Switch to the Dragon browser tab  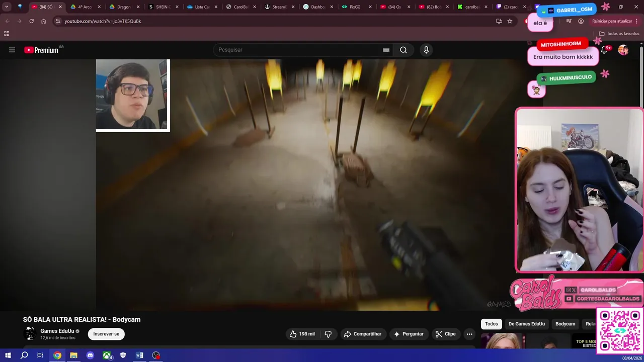point(124,7)
